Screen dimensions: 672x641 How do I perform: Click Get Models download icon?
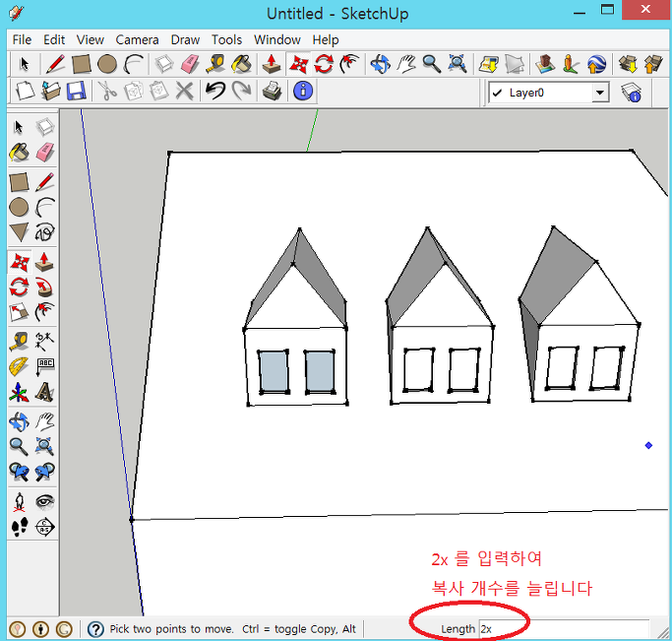tap(628, 64)
